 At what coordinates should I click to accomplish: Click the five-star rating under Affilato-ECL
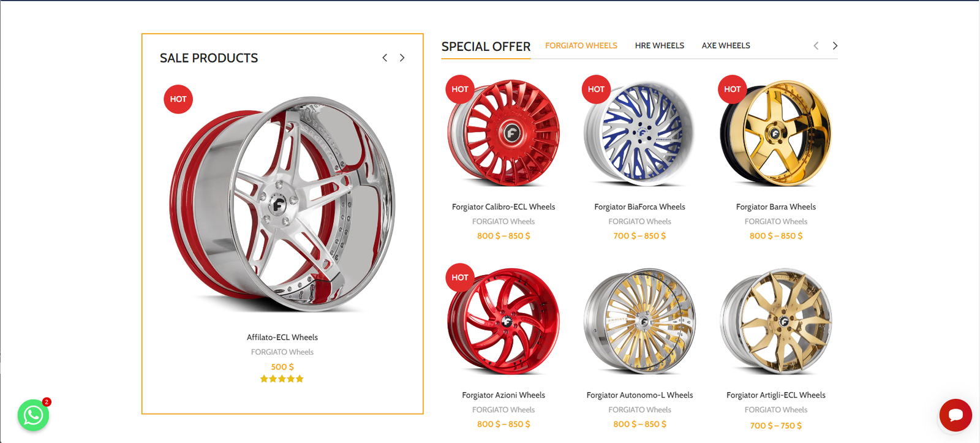282,379
